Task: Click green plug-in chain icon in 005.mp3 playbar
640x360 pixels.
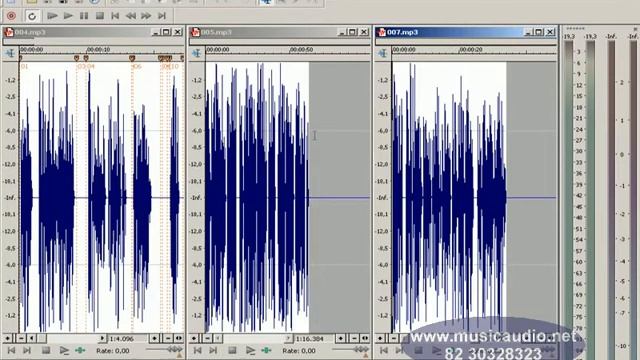Action: tap(267, 350)
